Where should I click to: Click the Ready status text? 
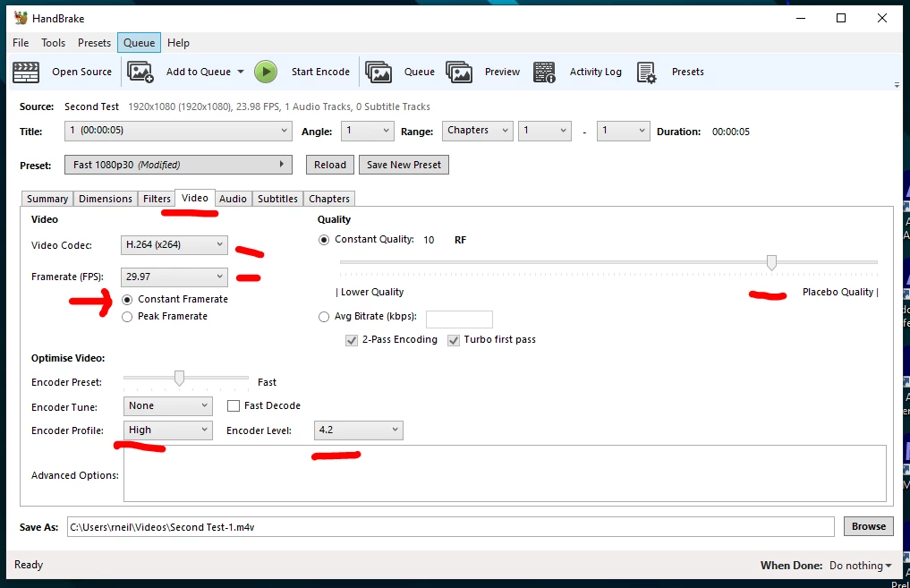pyautogui.click(x=29, y=565)
